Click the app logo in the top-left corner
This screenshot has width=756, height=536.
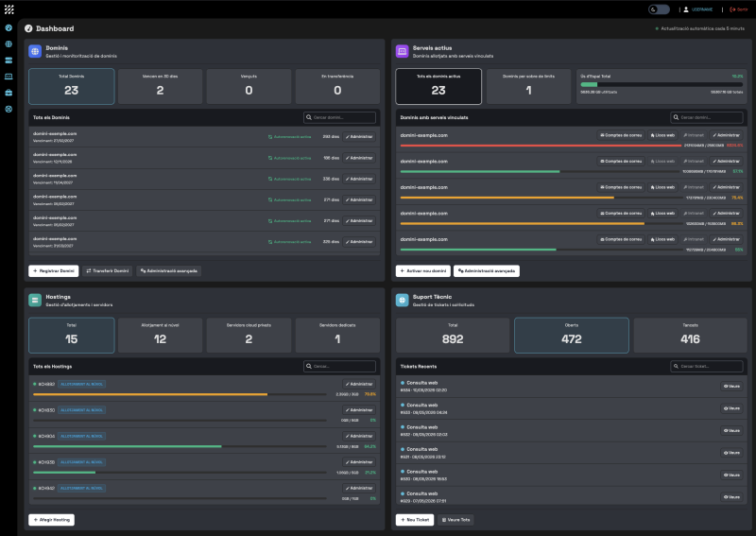tap(9, 9)
